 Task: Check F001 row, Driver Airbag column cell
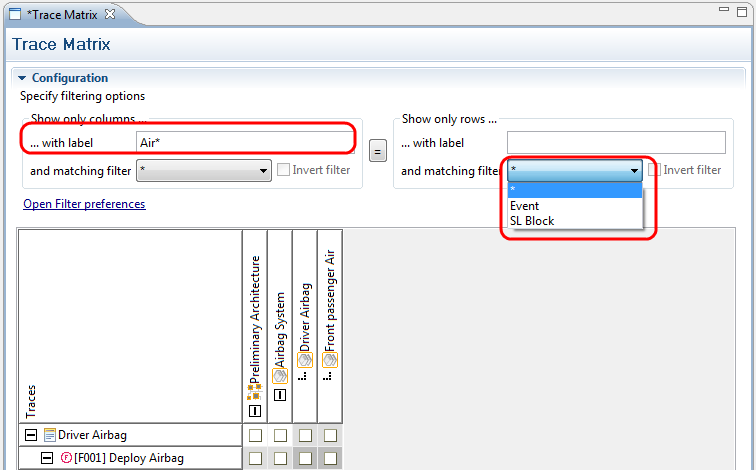click(x=305, y=458)
